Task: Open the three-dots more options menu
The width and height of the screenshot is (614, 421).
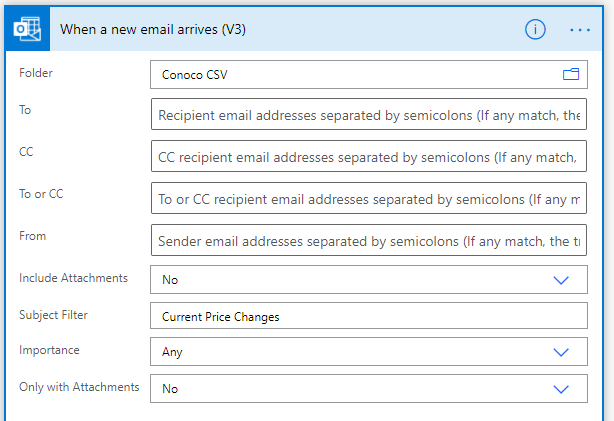Action: [x=580, y=30]
